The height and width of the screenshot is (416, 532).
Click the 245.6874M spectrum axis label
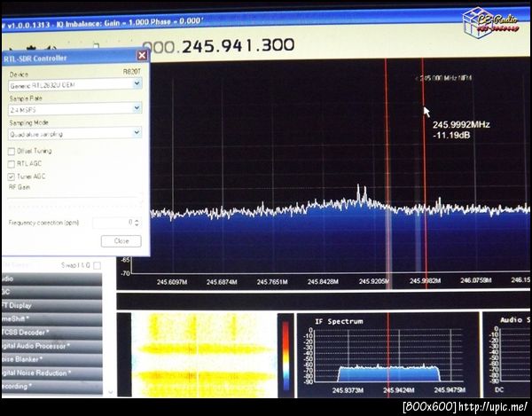click(x=222, y=282)
